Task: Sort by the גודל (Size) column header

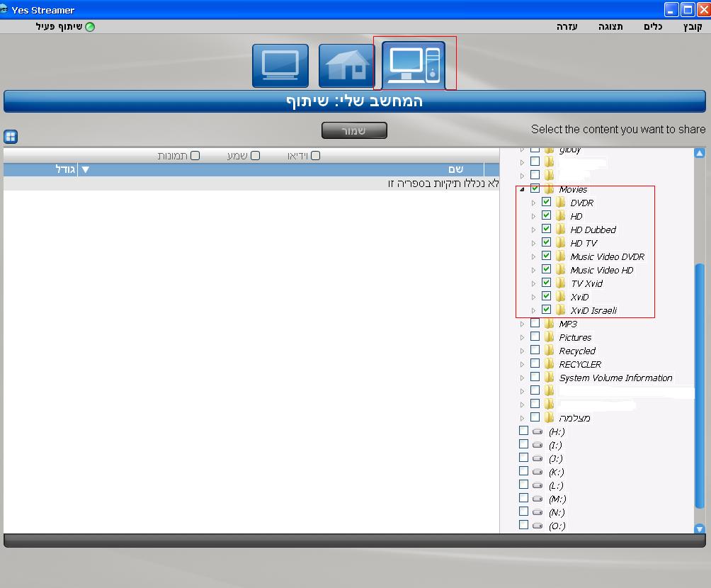Action: [x=67, y=169]
